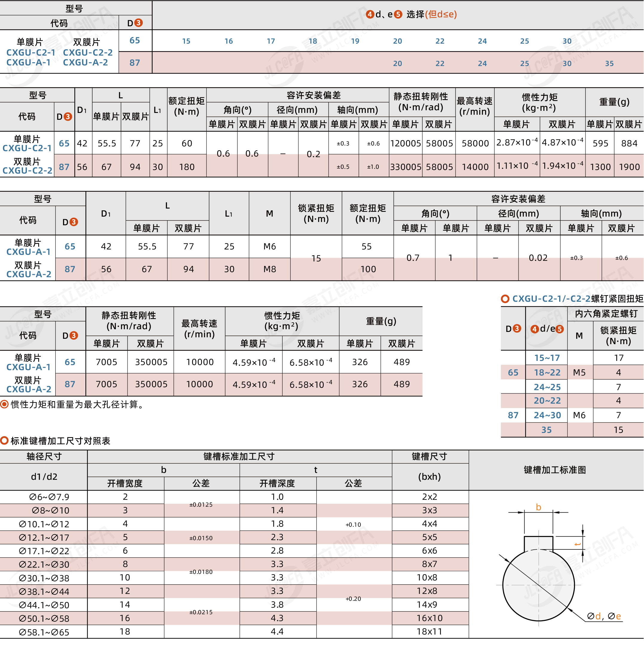Image resolution: width=644 pixels, height=645 pixels.
Task: Click the circled 5 before '选择(但d≤e)'
Action: point(398,14)
